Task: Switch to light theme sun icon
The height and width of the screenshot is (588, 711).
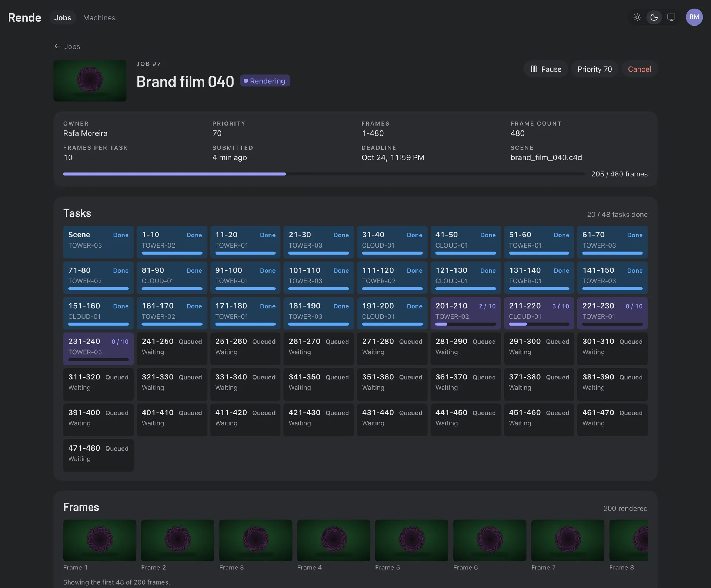Action: 637,17
